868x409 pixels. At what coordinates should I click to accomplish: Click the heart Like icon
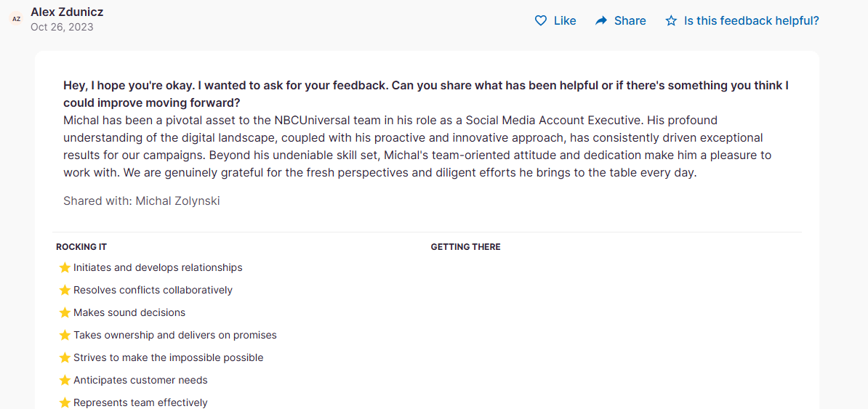click(x=541, y=20)
